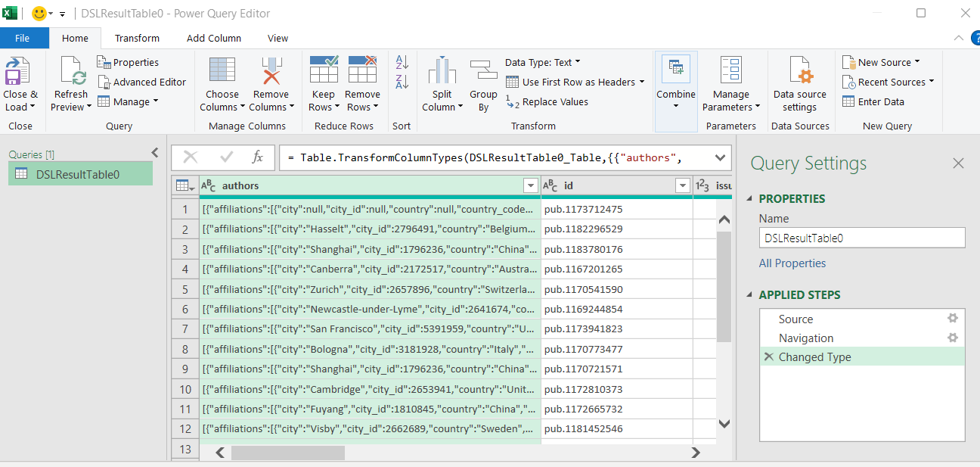This screenshot has width=980, height=467.
Task: Collapse the PROPERTIES section
Action: pyautogui.click(x=751, y=199)
